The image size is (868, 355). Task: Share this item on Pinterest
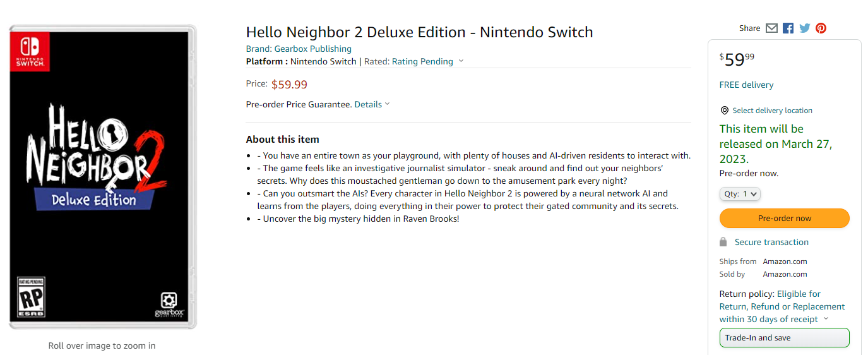click(821, 28)
